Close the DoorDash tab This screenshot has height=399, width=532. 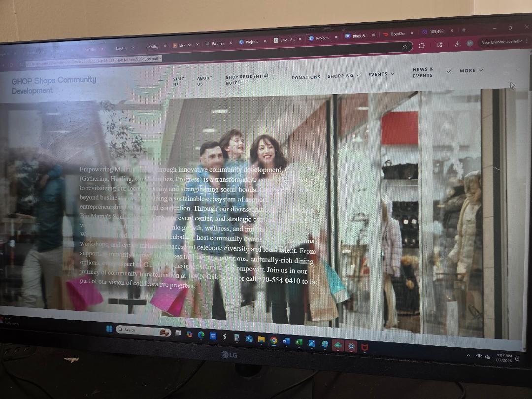pyautogui.click(x=412, y=33)
